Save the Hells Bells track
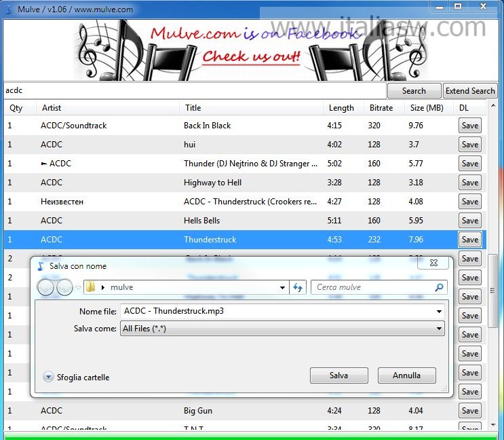 pyautogui.click(x=470, y=220)
